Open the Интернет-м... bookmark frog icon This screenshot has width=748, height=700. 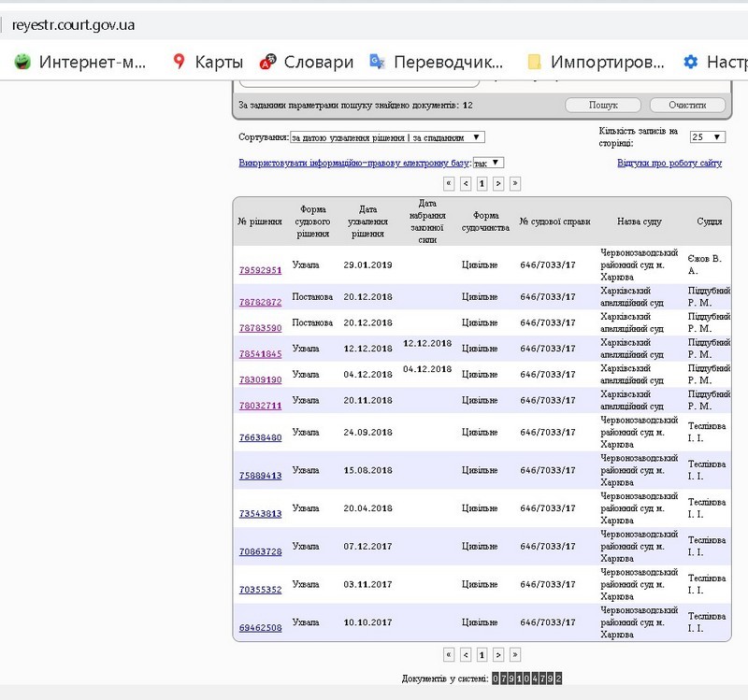tap(22, 62)
